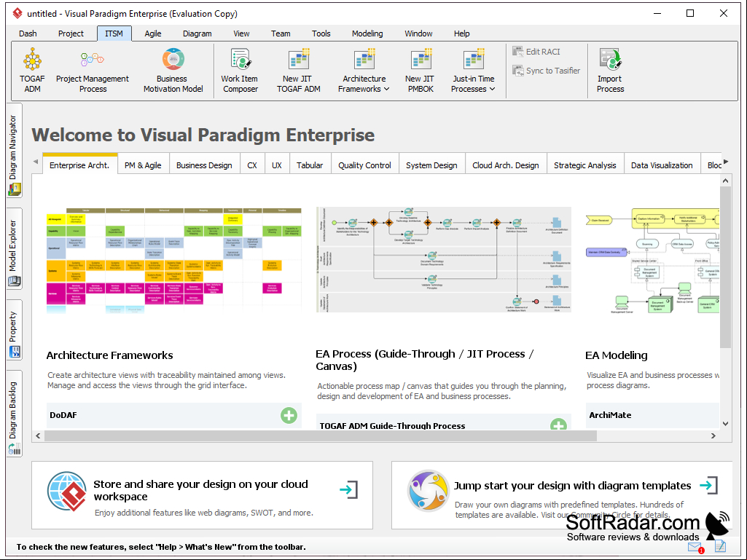Open the Team menu tab
747x560 pixels.
(x=281, y=33)
